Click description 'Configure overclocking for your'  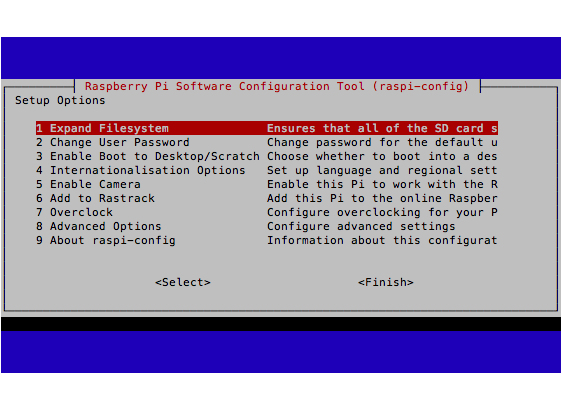pyautogui.click(x=375, y=212)
